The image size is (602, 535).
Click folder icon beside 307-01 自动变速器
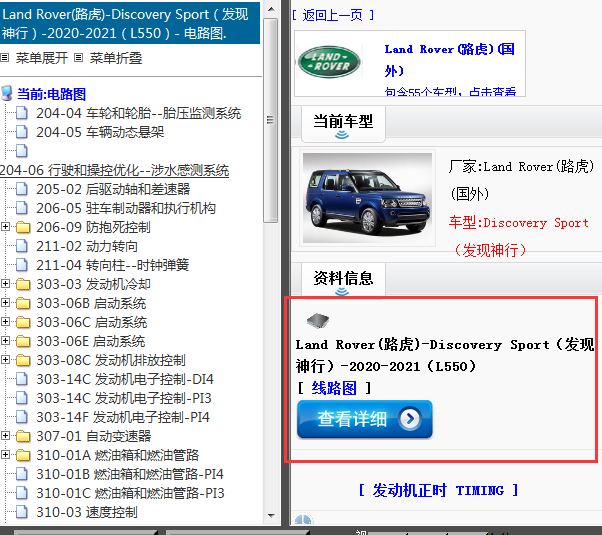pos(23,436)
